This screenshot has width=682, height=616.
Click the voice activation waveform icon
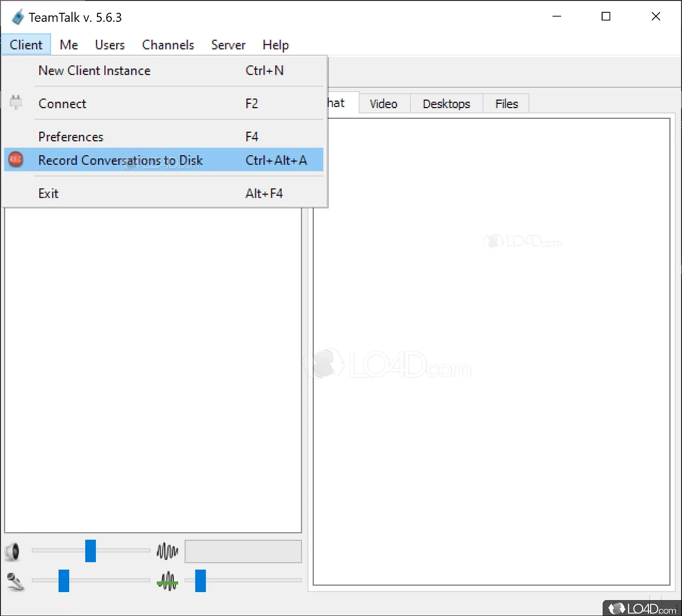point(167,552)
